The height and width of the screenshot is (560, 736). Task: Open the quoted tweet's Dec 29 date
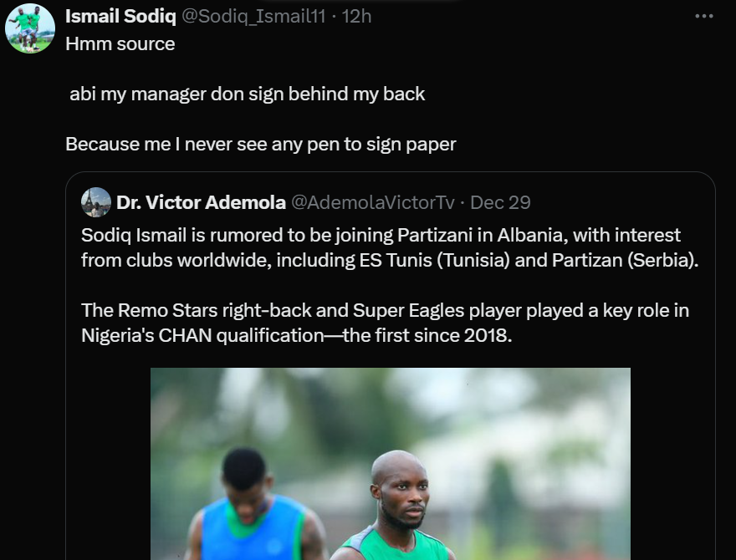(500, 202)
